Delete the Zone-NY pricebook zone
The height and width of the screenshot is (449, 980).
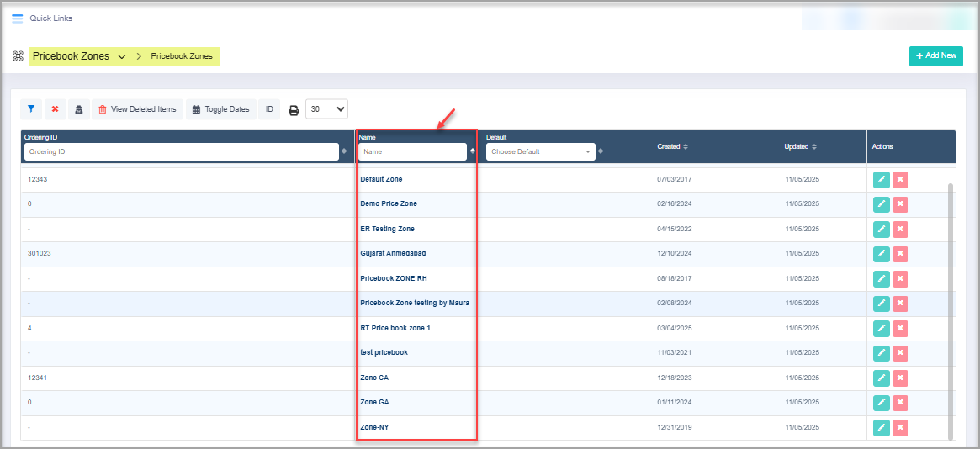coord(900,428)
